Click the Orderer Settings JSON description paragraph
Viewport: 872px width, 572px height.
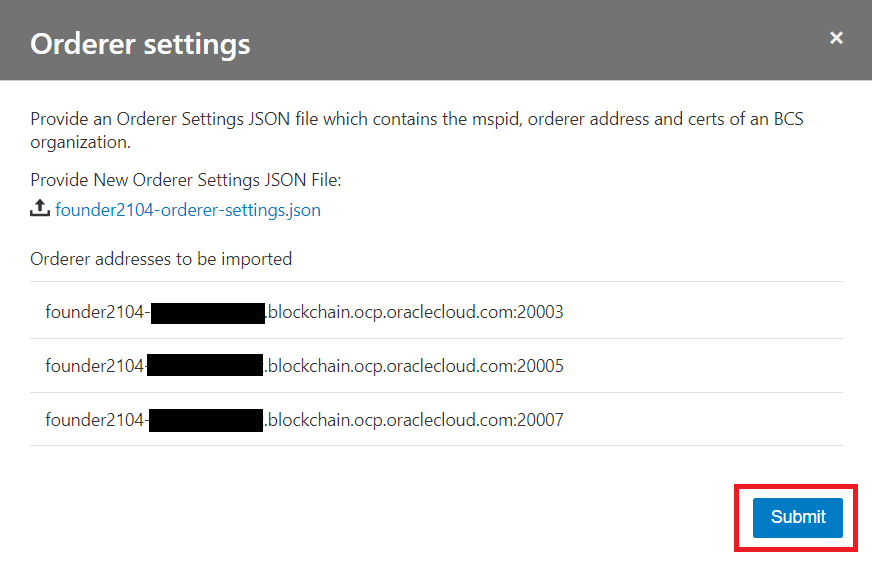417,130
